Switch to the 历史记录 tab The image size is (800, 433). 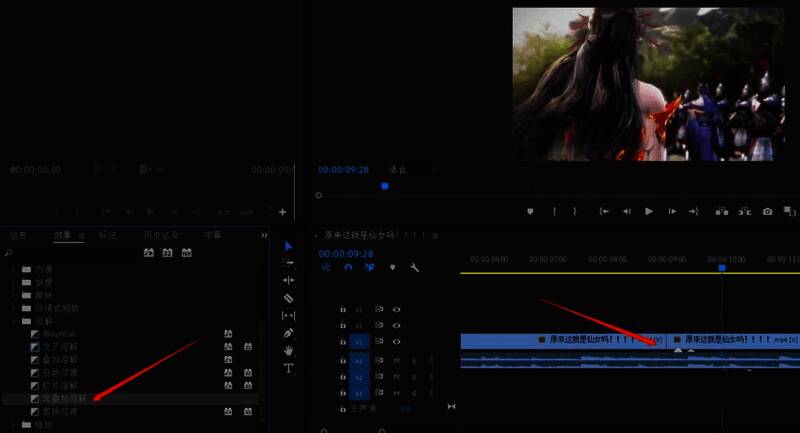pos(158,235)
